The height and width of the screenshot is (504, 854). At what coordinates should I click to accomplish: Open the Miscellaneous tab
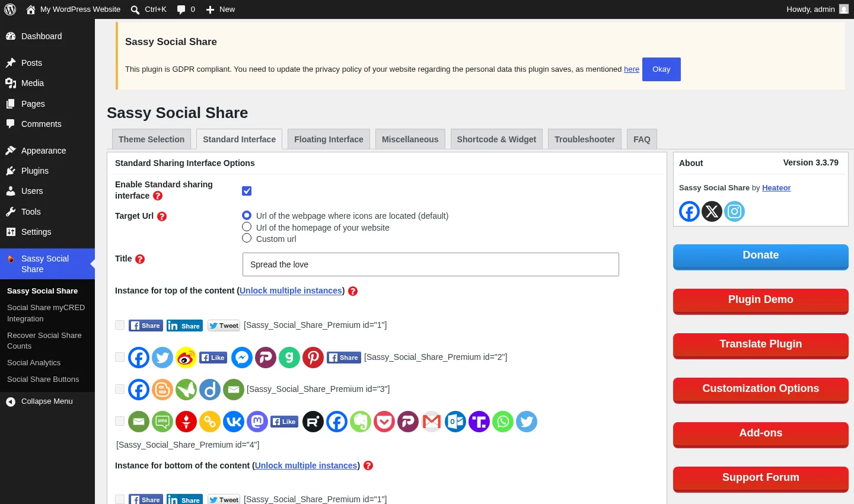point(410,139)
